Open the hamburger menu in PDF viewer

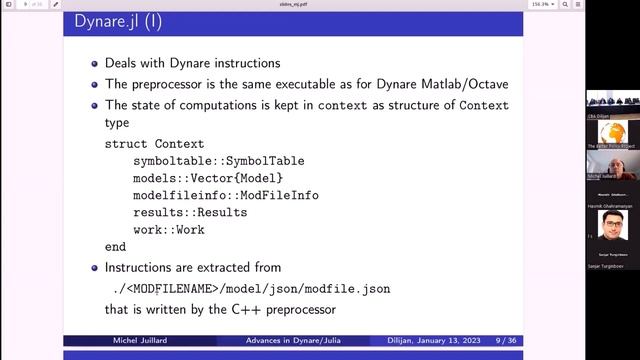pyautogui.click(x=578, y=4)
